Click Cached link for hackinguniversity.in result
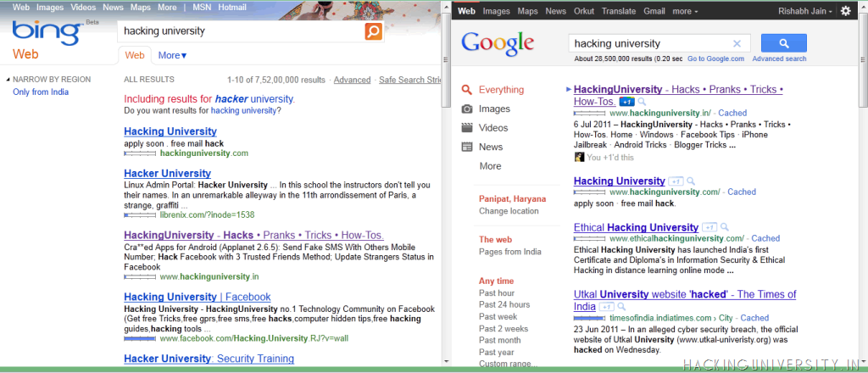 pos(732,113)
